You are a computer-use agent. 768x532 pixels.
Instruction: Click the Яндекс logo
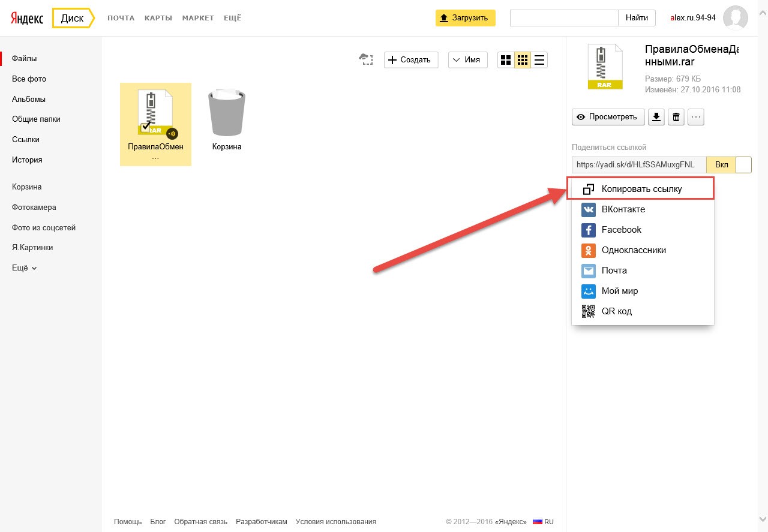pyautogui.click(x=26, y=18)
